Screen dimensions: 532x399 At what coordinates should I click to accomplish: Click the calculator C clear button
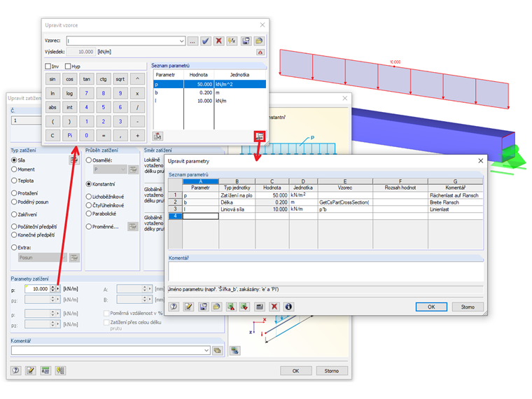coord(52,135)
